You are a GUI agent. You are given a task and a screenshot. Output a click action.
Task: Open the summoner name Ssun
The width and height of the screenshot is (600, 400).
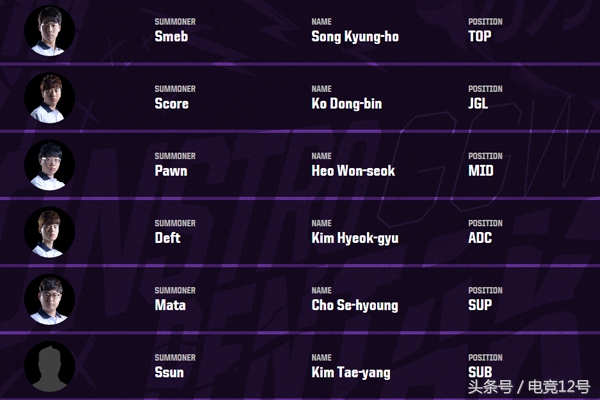(x=169, y=373)
